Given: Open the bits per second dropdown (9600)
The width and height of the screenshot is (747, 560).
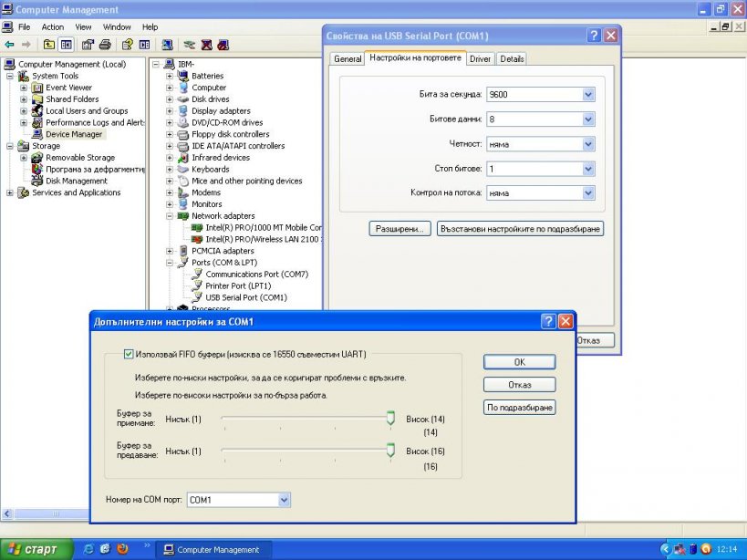Looking at the screenshot, I should click(588, 95).
